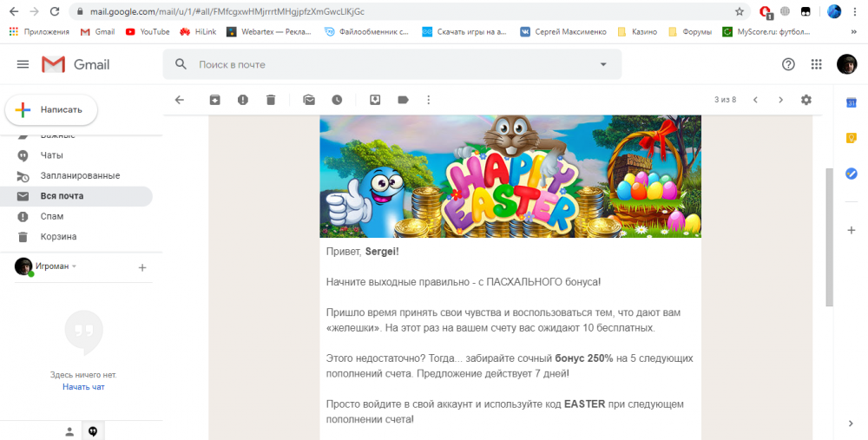The width and height of the screenshot is (868, 440).
Task: Archive this email
Action: (214, 100)
